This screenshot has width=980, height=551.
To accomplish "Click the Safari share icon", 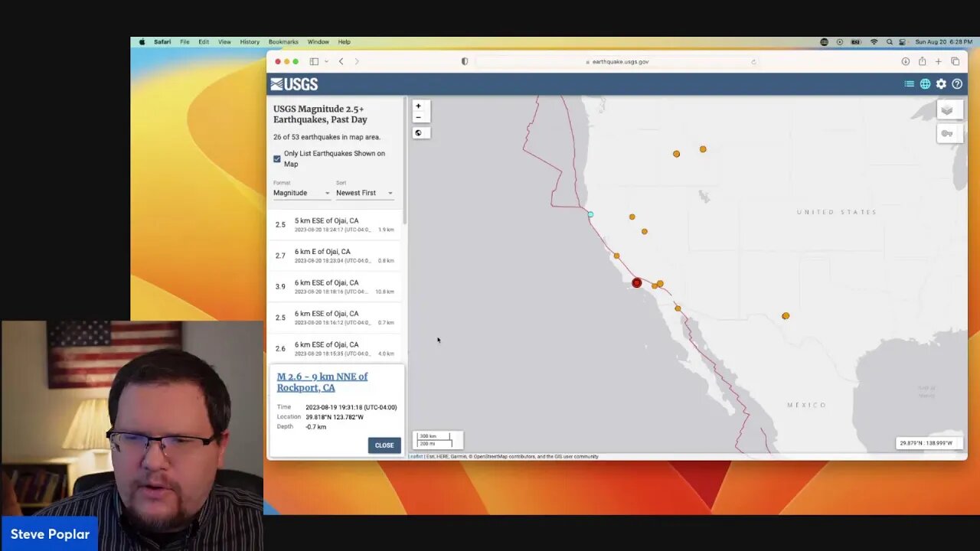I will pyautogui.click(x=922, y=61).
